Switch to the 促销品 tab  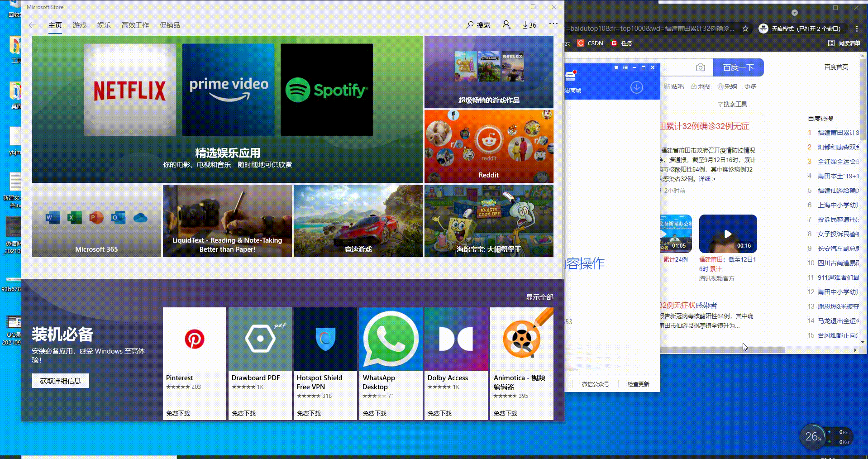(170, 25)
